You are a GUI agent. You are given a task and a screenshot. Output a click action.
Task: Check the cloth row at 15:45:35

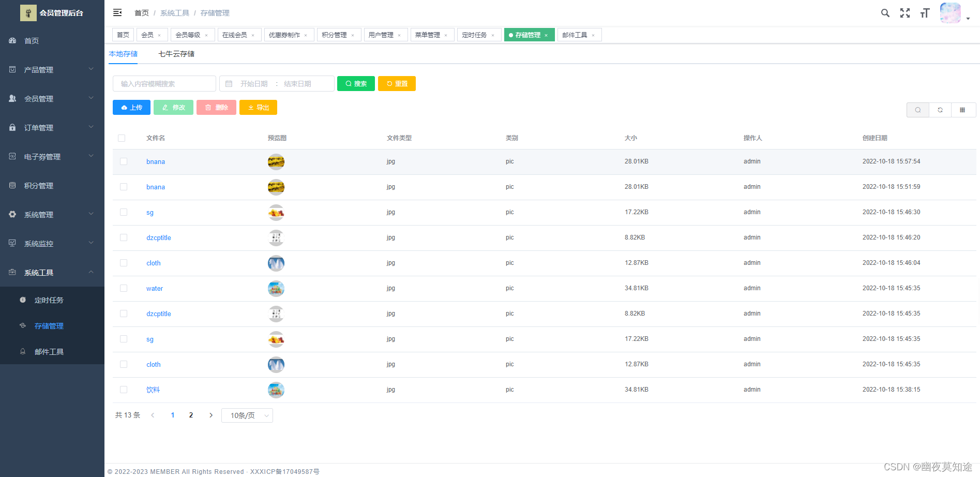(x=124, y=364)
